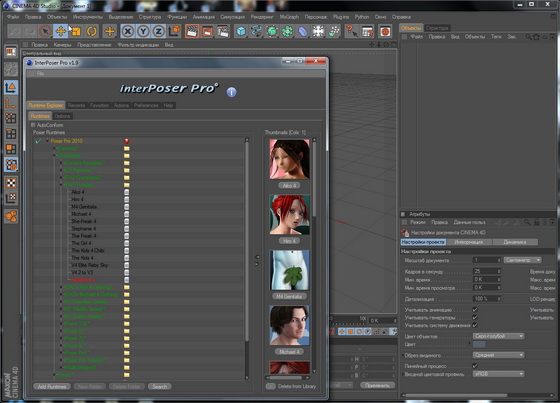Toggle linear workflow checkbox

475,366
